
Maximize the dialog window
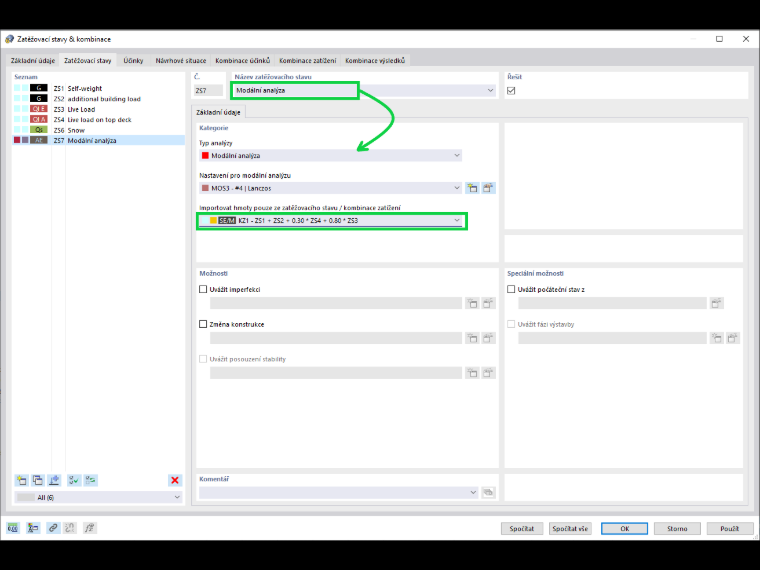click(x=719, y=39)
